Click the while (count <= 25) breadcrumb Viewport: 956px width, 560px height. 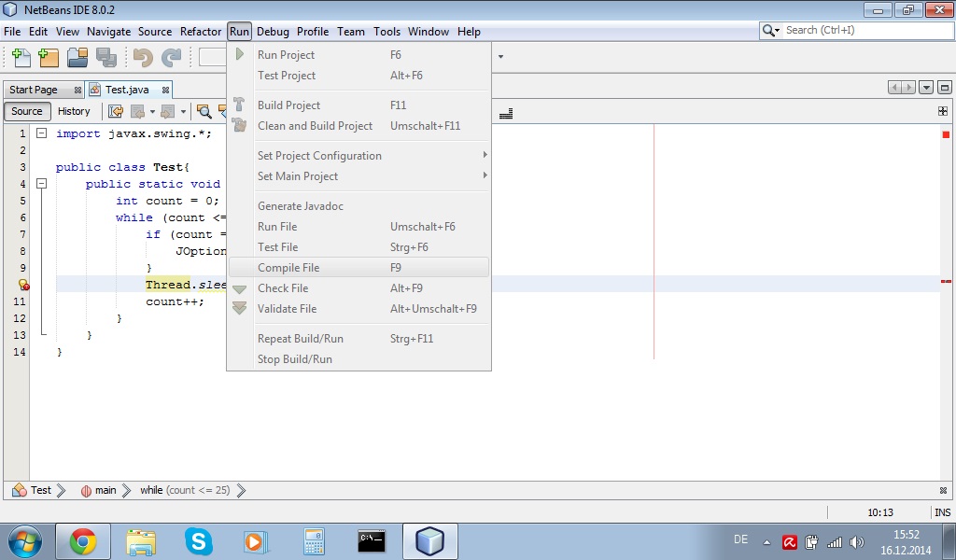pyautogui.click(x=185, y=490)
